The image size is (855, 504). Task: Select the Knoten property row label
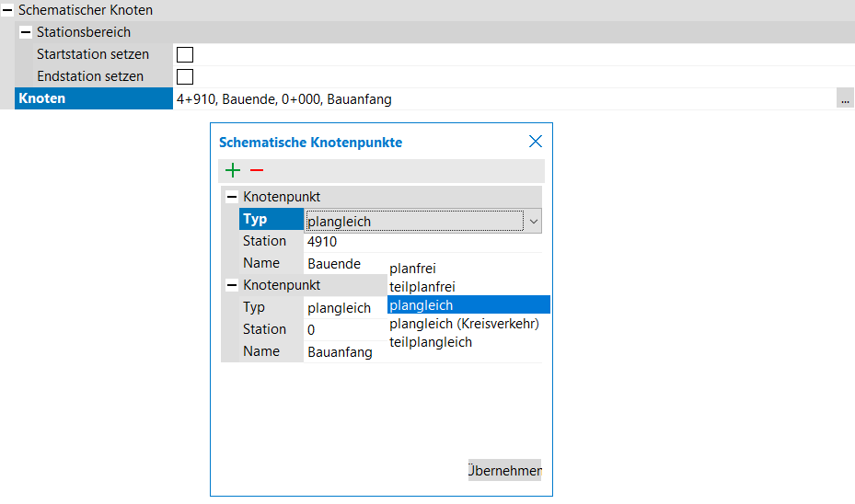coord(94,98)
